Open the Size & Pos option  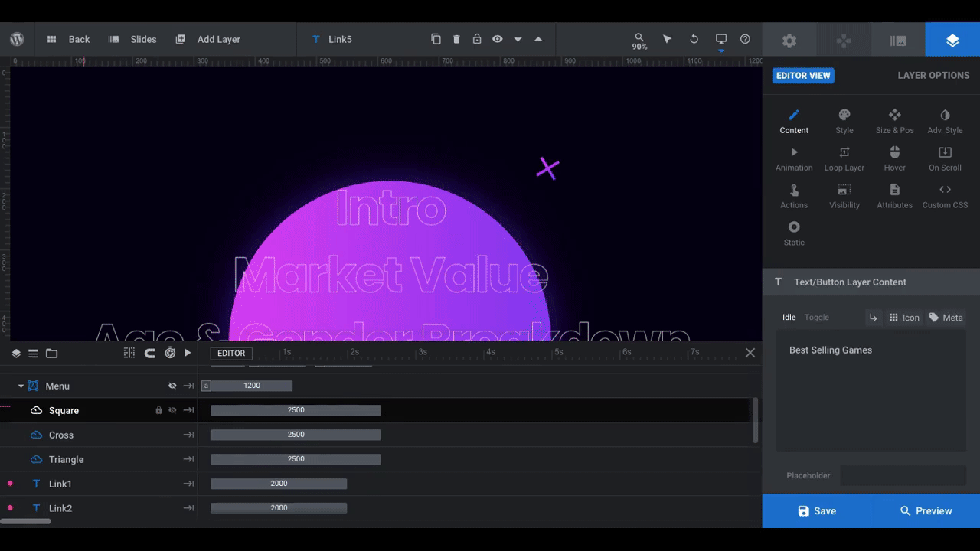click(x=894, y=122)
